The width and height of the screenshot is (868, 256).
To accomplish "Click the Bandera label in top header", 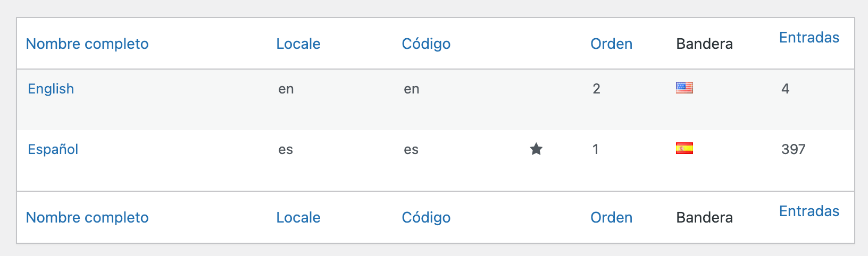I will tap(705, 44).
